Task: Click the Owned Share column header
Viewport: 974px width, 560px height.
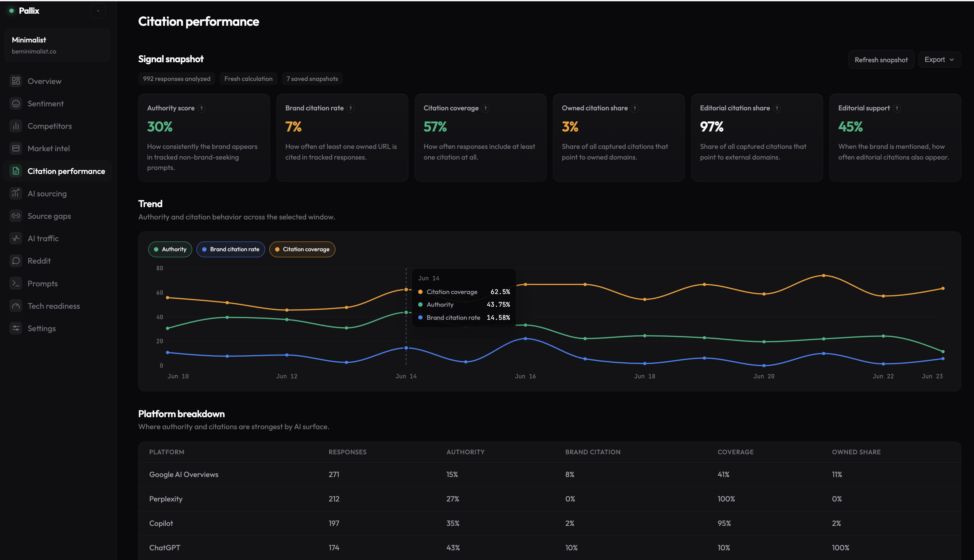Action: click(856, 452)
